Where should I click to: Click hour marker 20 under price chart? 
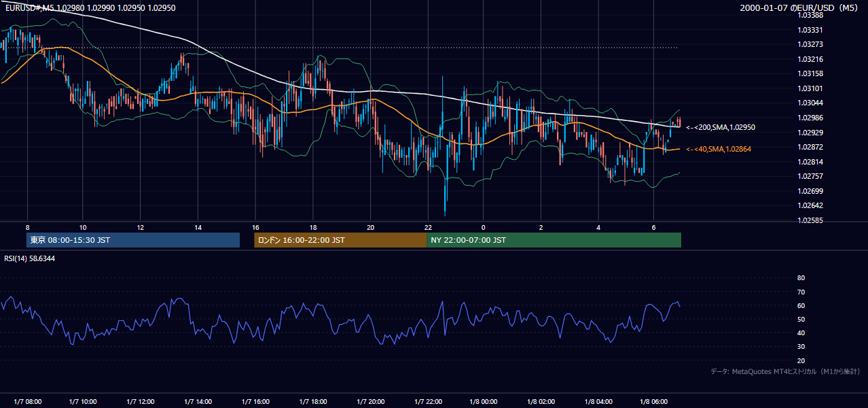(x=370, y=227)
